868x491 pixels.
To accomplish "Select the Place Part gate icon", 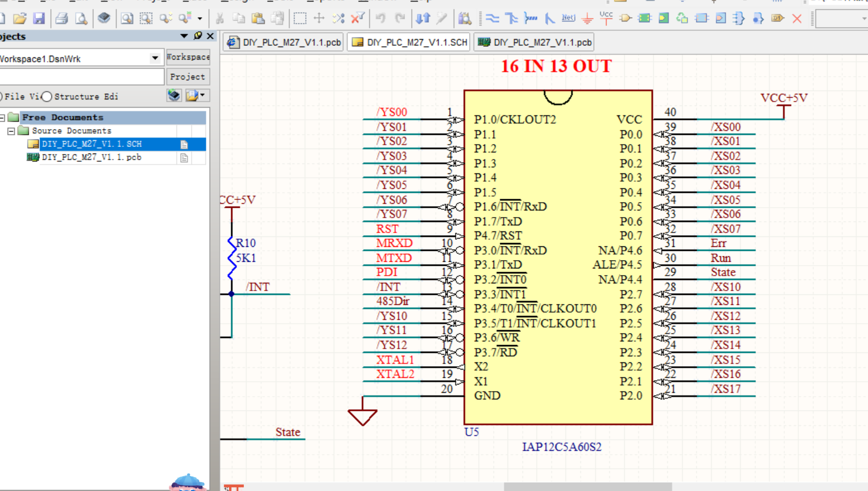I will pyautogui.click(x=625, y=18).
